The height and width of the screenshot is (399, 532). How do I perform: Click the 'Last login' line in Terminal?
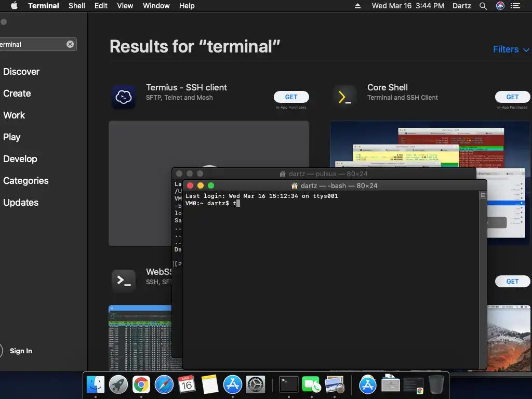click(x=262, y=196)
